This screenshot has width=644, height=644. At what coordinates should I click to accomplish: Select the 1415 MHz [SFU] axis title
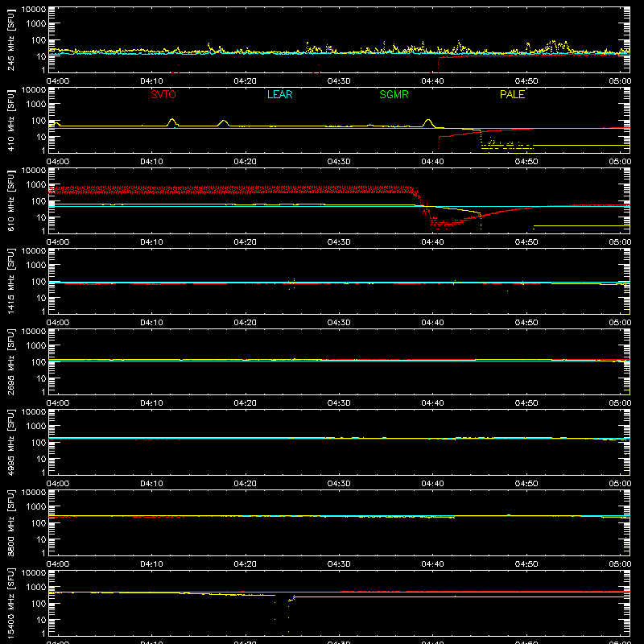click(x=10, y=281)
